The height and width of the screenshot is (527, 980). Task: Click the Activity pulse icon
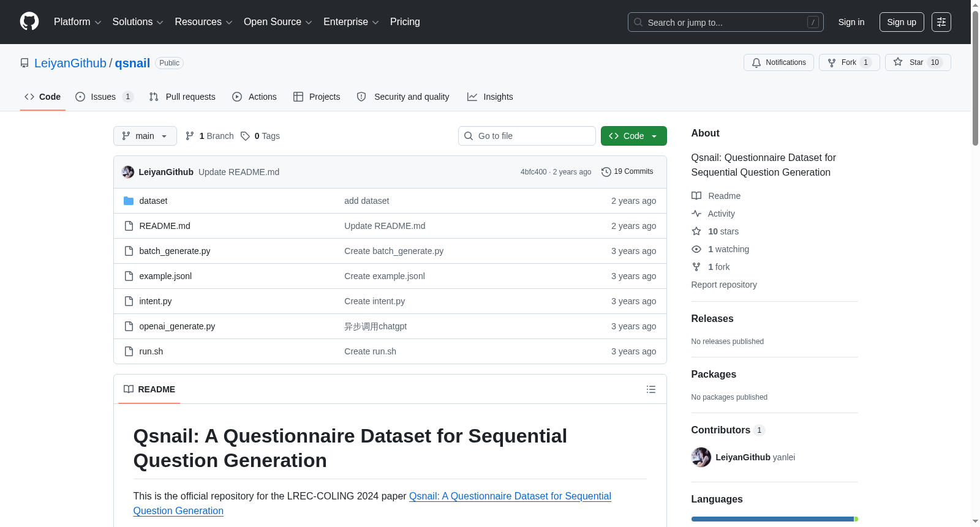click(x=696, y=214)
